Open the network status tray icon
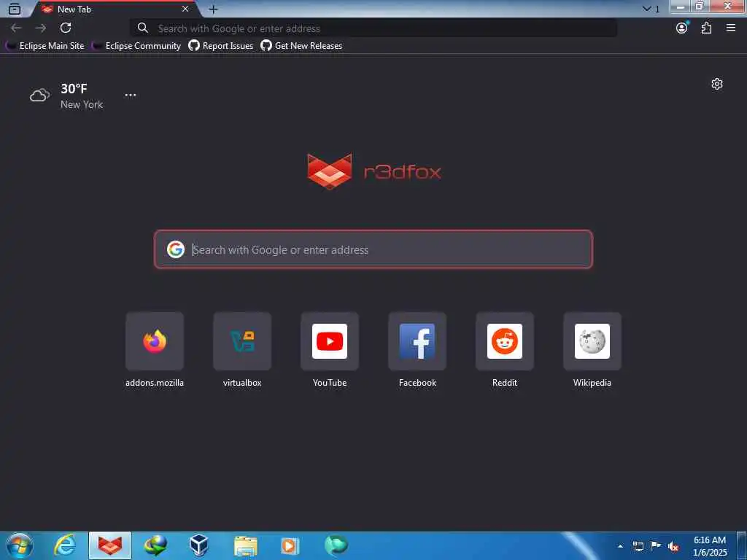Screen dimensions: 747x560 638,546
